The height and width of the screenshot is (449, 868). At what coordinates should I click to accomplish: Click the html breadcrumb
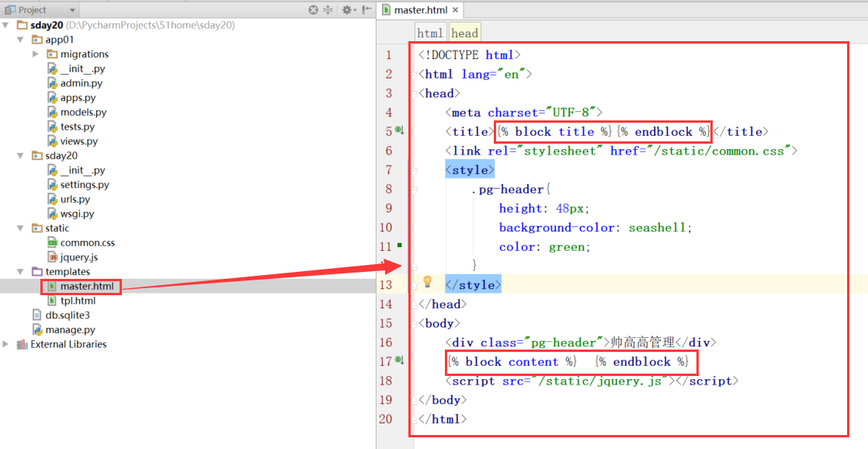(x=430, y=33)
